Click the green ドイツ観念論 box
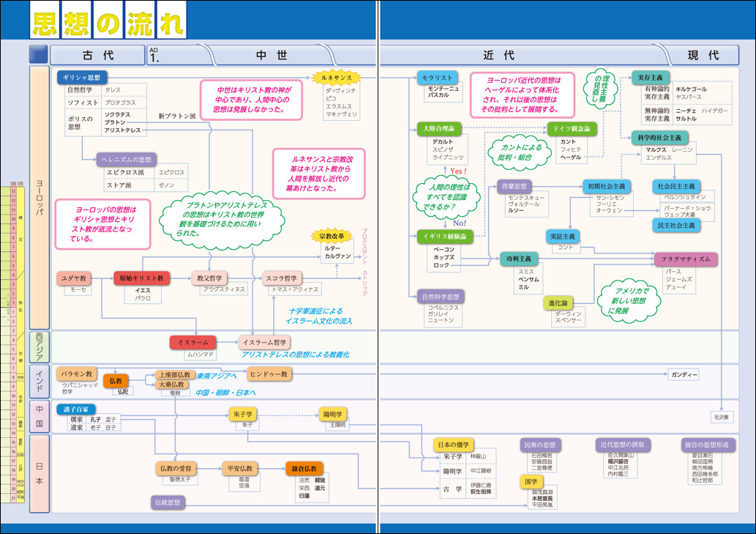 tap(572, 128)
